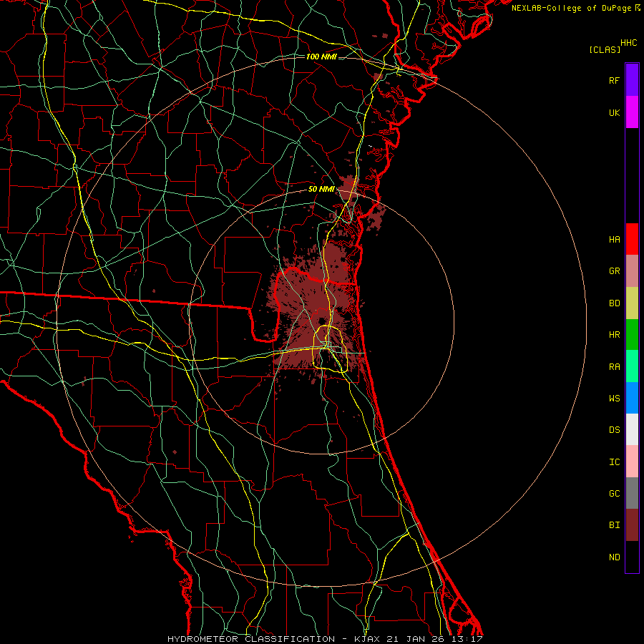Click the 'HHC' product label

point(628,43)
